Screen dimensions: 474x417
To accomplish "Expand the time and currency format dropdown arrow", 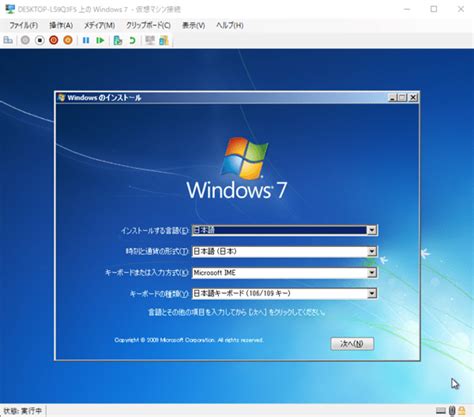I will [x=372, y=251].
